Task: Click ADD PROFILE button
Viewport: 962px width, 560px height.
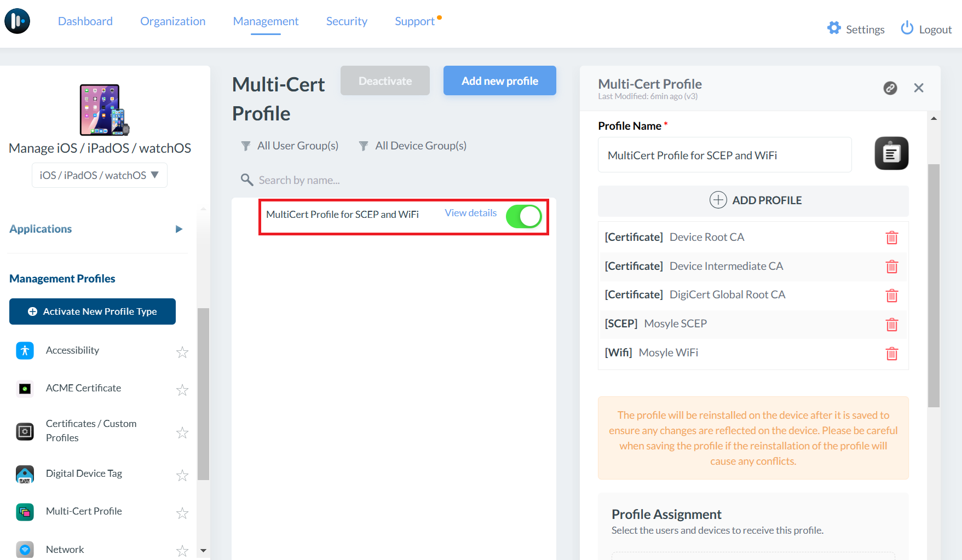Action: (x=753, y=200)
